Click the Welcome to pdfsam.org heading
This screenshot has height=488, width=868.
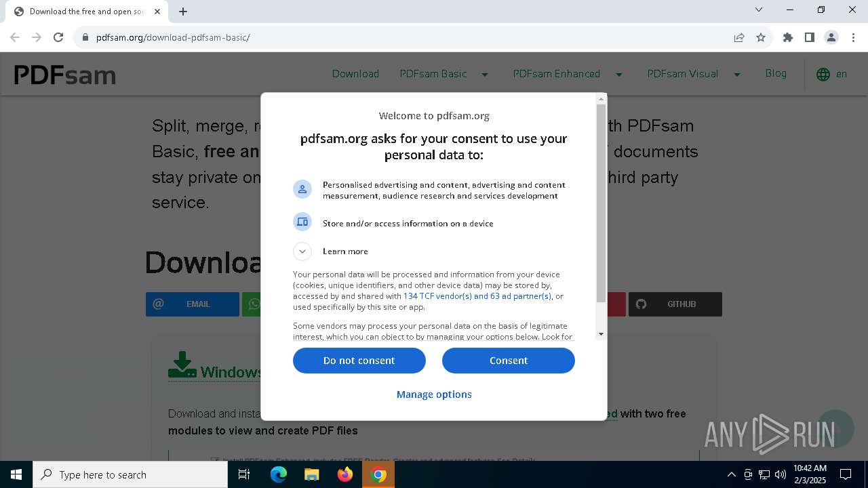coord(434,116)
